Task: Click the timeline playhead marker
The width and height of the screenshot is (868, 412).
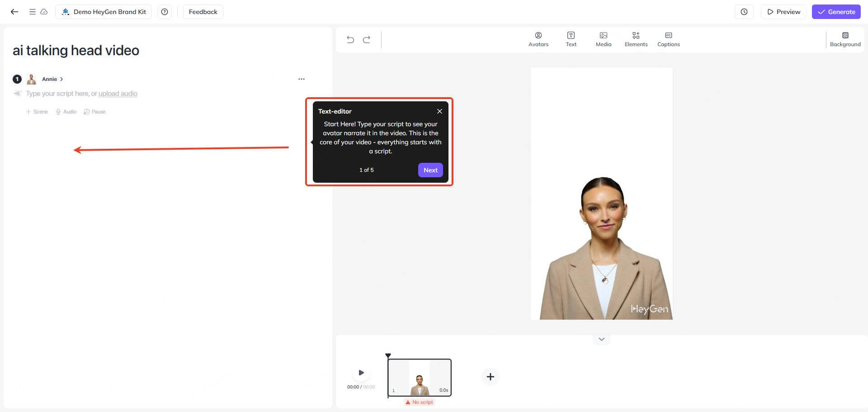Action: pyautogui.click(x=388, y=356)
